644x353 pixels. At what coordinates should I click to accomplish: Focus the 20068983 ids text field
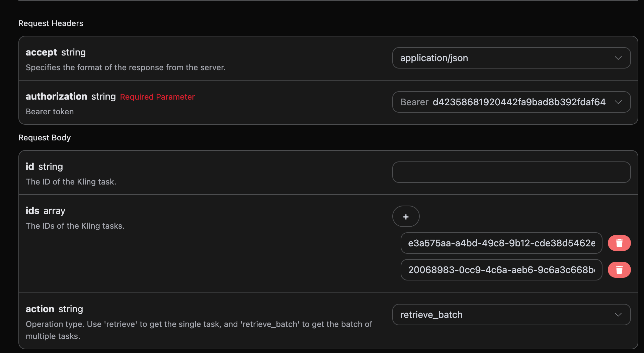coord(501,270)
